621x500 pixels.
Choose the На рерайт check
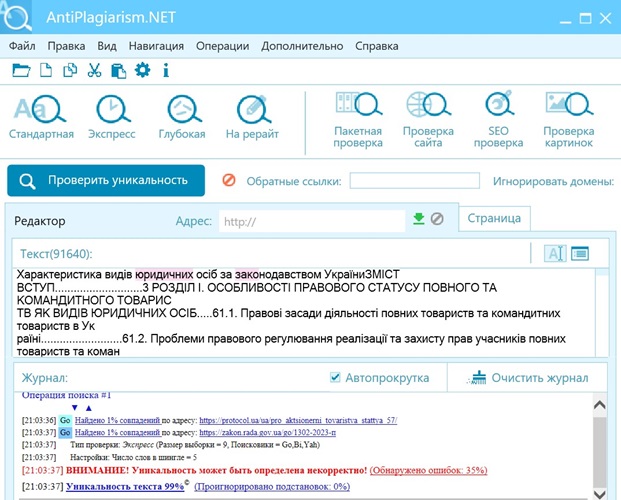click(x=252, y=117)
